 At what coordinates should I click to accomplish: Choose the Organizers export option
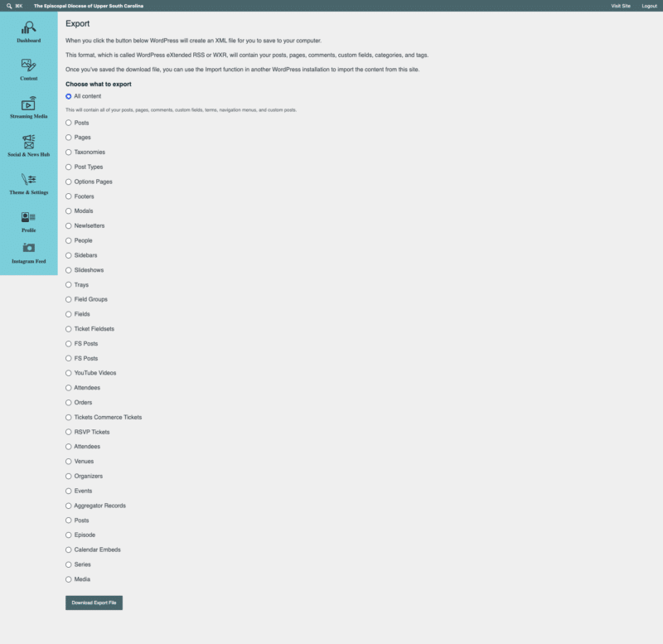tap(69, 476)
